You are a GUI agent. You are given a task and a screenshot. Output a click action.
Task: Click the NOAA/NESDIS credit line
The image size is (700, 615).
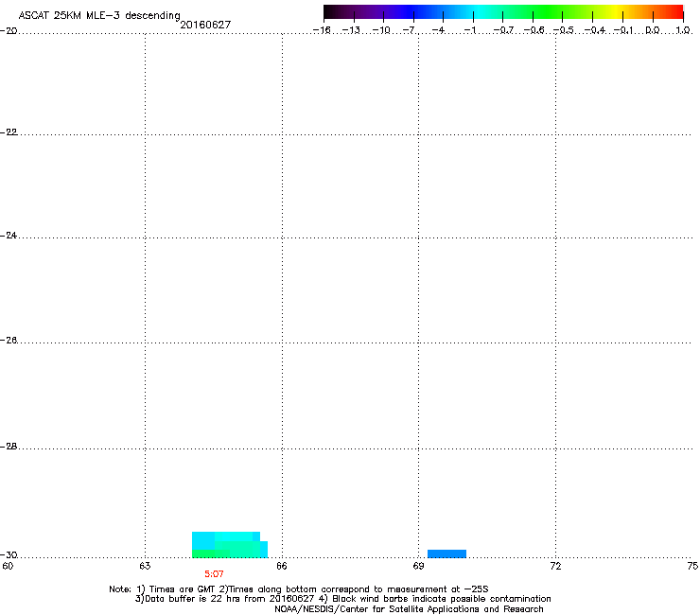(x=409, y=609)
